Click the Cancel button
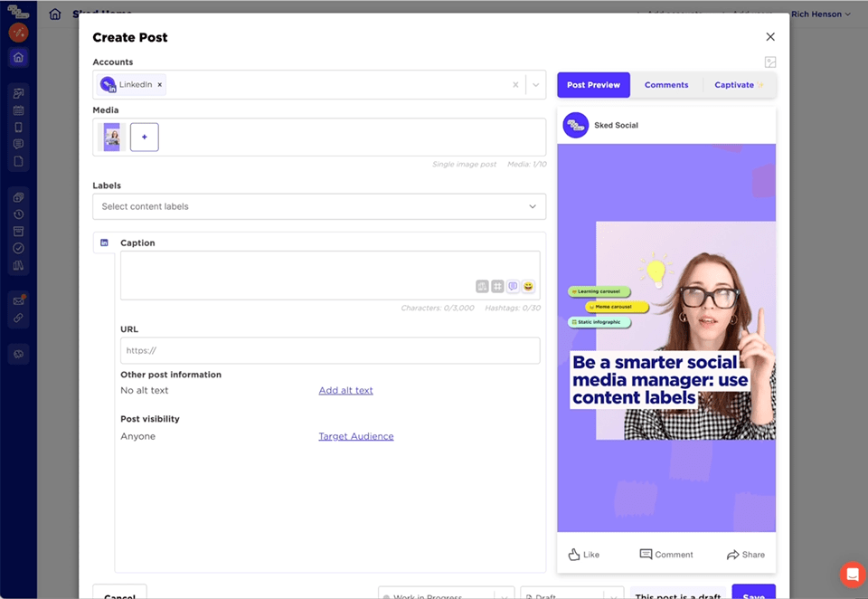Image resolution: width=868 pixels, height=599 pixels. (119, 592)
